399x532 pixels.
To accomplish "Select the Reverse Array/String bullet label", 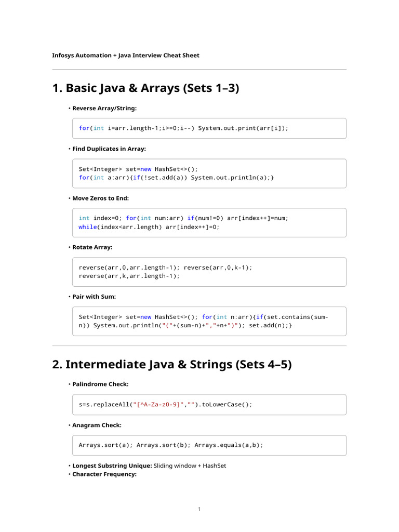I will pyautogui.click(x=104, y=108).
